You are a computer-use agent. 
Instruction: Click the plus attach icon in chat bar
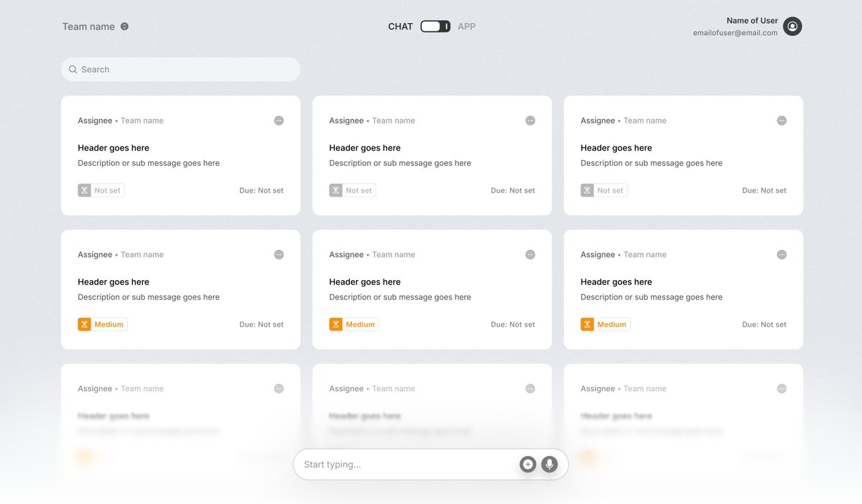(x=528, y=465)
